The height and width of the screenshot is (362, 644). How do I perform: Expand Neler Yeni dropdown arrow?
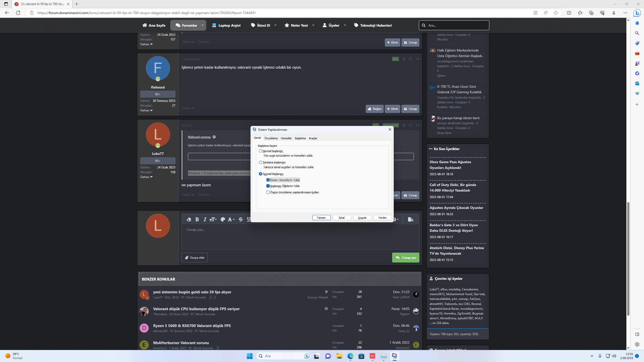point(313,25)
